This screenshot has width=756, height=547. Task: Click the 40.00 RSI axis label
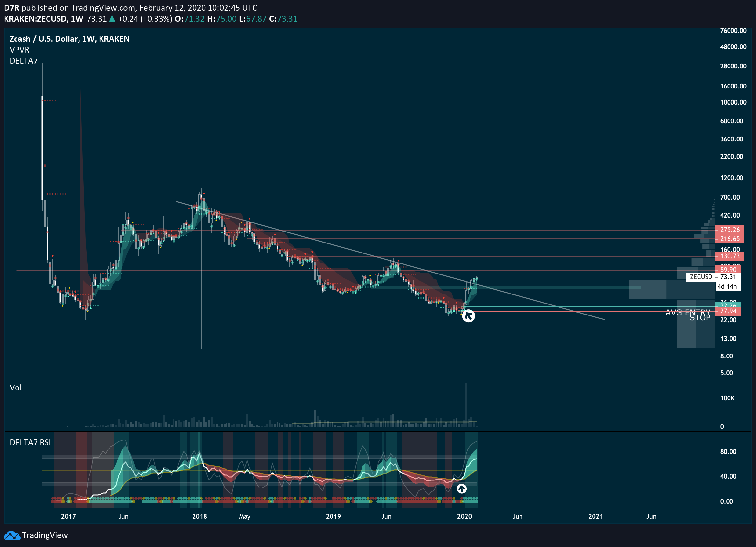click(x=728, y=476)
